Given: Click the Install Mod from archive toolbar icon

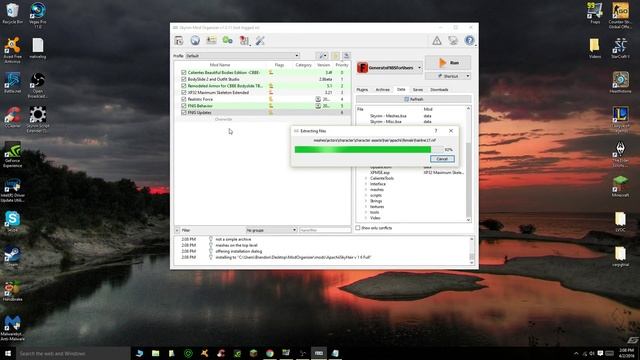Looking at the screenshot, I should 179,40.
